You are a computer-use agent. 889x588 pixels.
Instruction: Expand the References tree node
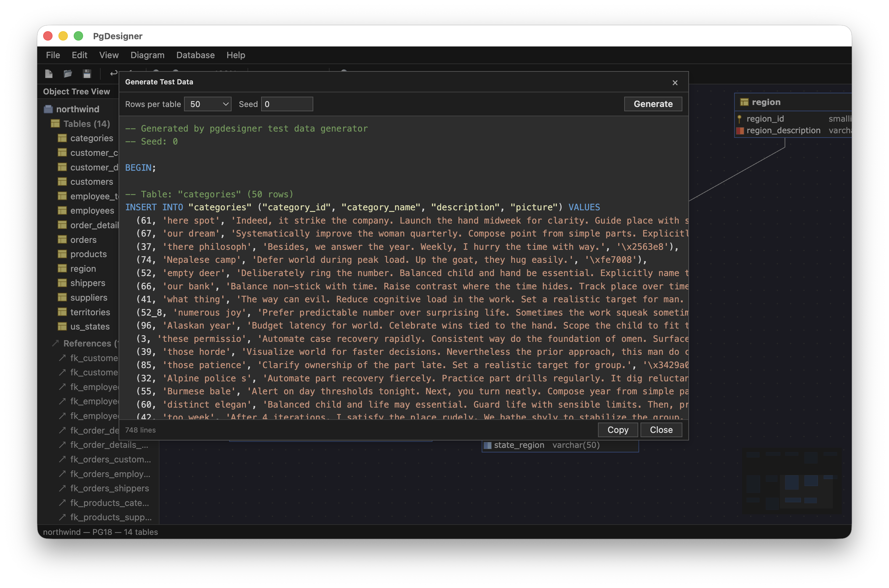[x=56, y=343]
